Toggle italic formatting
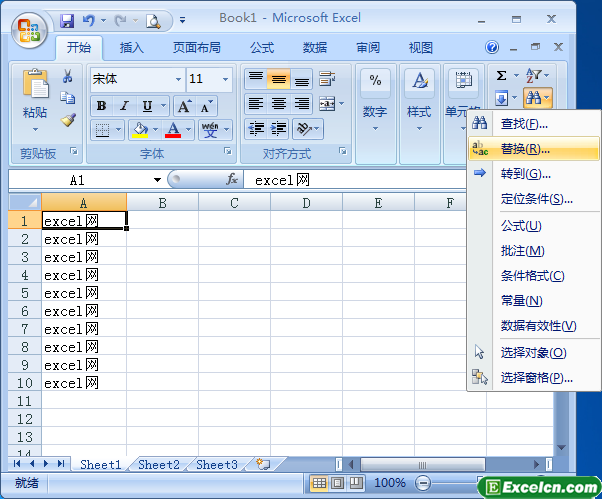The image size is (602, 499). click(124, 106)
